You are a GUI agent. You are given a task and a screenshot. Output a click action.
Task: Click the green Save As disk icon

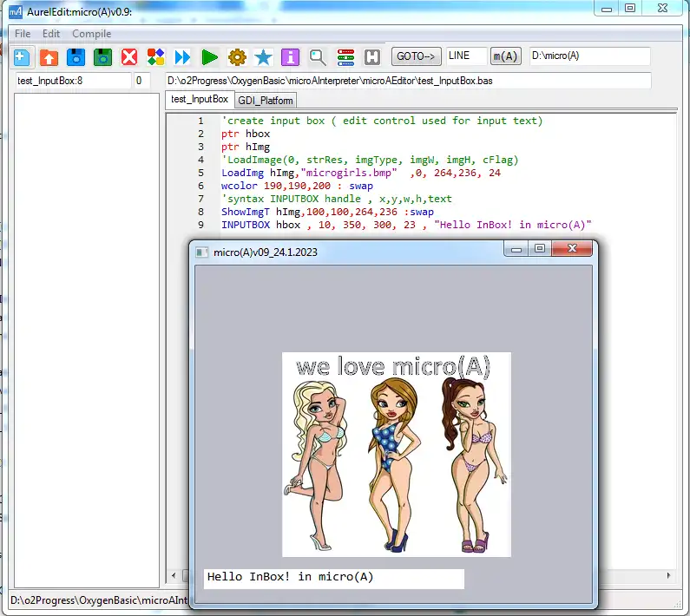(102, 57)
